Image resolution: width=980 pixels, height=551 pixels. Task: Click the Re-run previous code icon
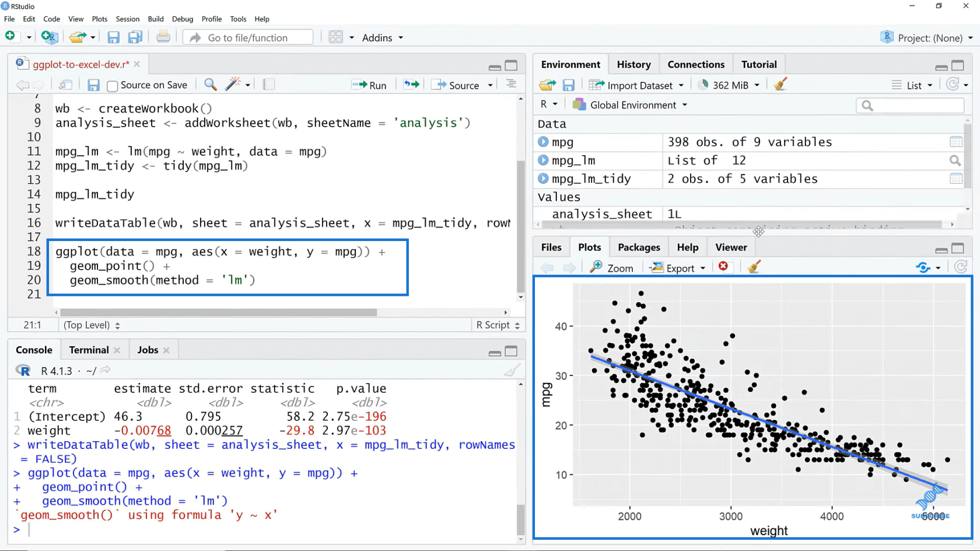(x=411, y=85)
